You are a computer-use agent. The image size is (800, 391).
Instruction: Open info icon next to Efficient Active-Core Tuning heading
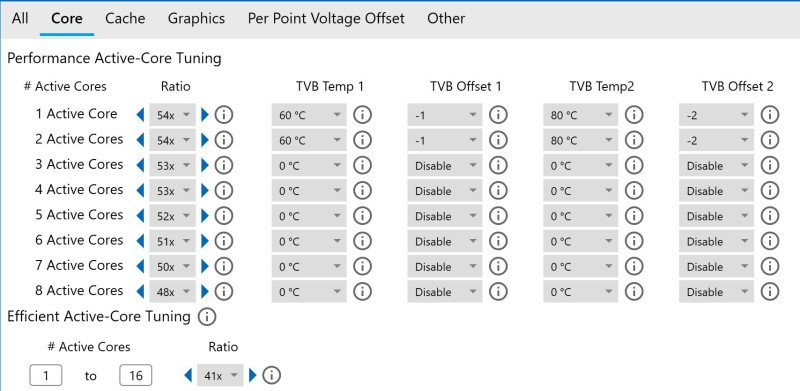click(x=207, y=317)
